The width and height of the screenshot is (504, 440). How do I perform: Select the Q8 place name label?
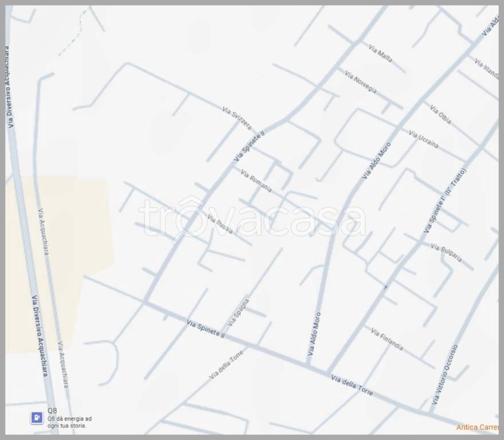coord(52,411)
